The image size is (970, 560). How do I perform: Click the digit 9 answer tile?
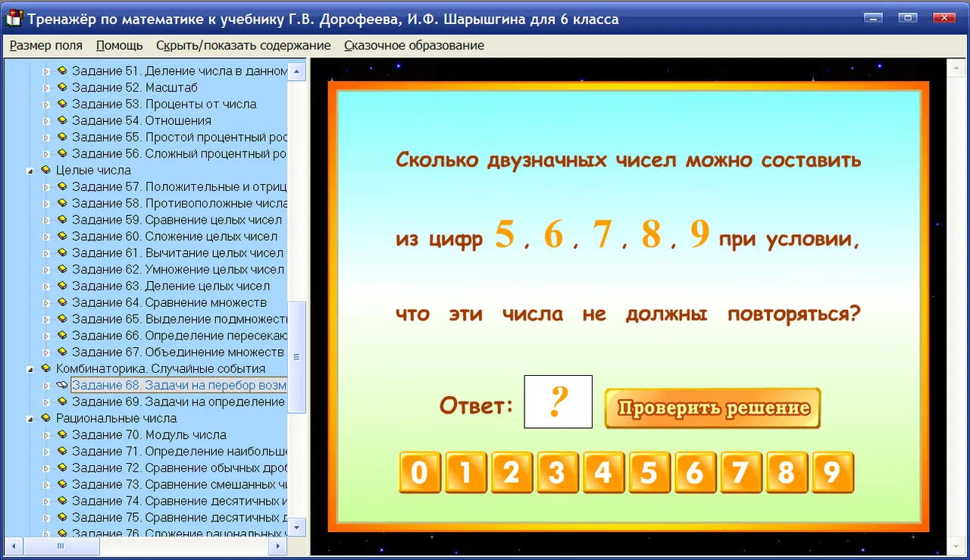(x=832, y=473)
